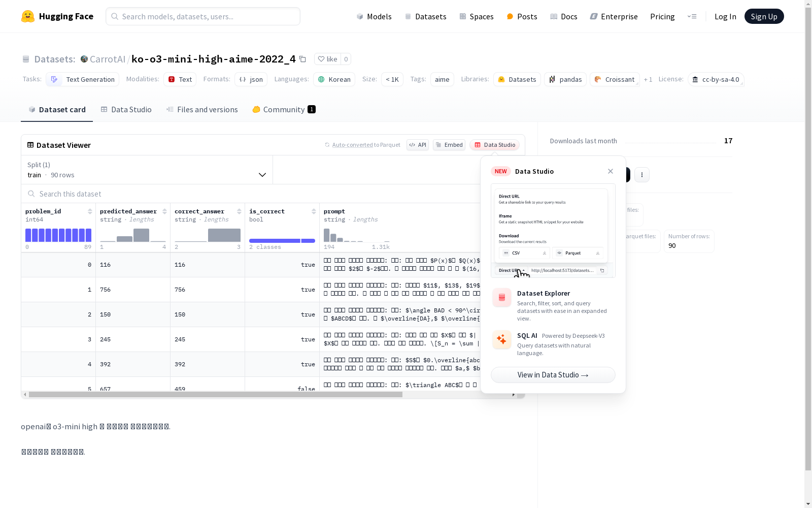
Task: Open the Posts page
Action: point(522,16)
